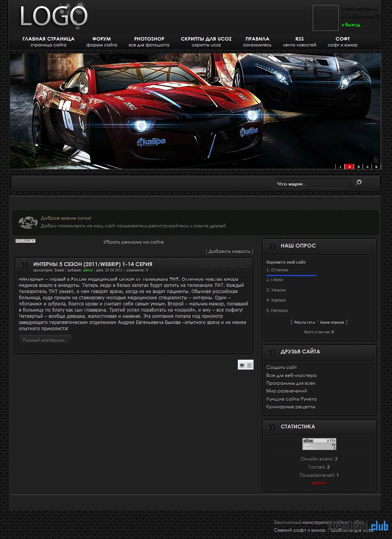Screen dimensions: 392x539
Task: Click the 'Онлайн всего: 3' statistic
Action: 319,459
